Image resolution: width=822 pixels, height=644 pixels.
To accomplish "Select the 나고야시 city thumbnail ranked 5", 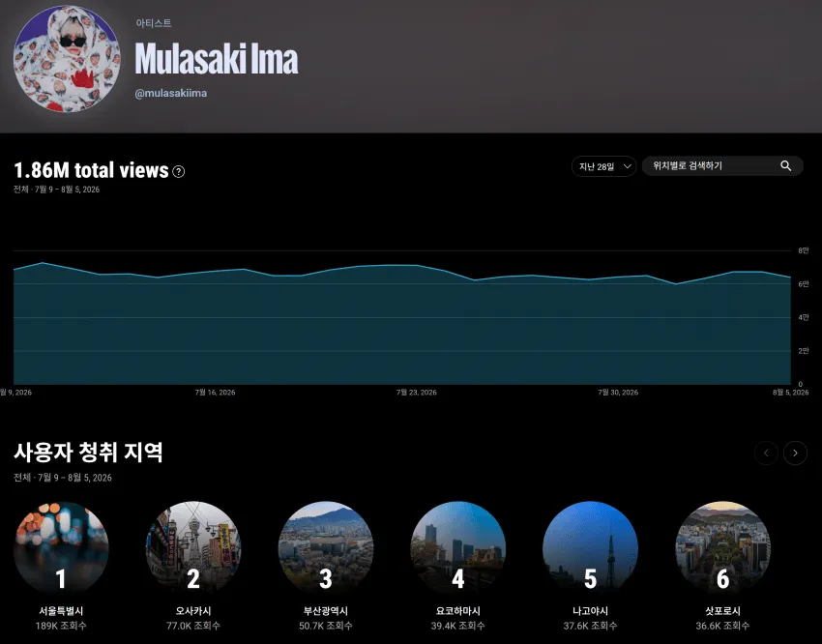I will click(x=590, y=548).
